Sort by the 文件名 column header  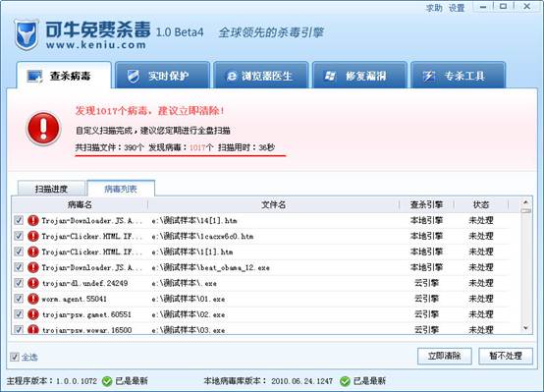click(273, 204)
